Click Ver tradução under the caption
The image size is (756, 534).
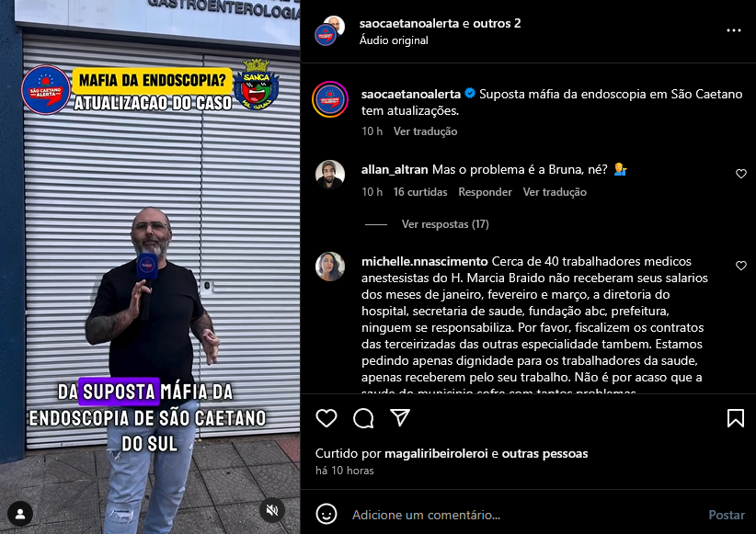coord(425,131)
